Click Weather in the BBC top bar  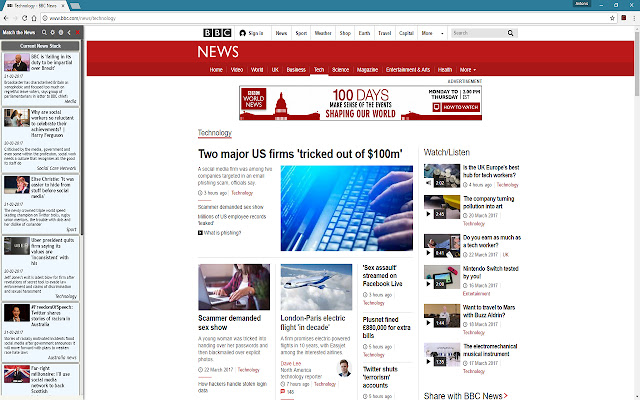tap(323, 33)
